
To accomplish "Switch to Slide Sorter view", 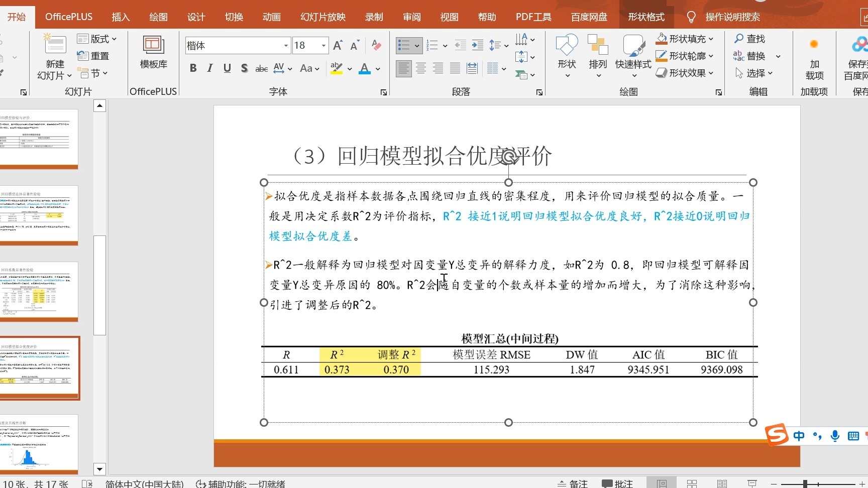I will point(692,483).
